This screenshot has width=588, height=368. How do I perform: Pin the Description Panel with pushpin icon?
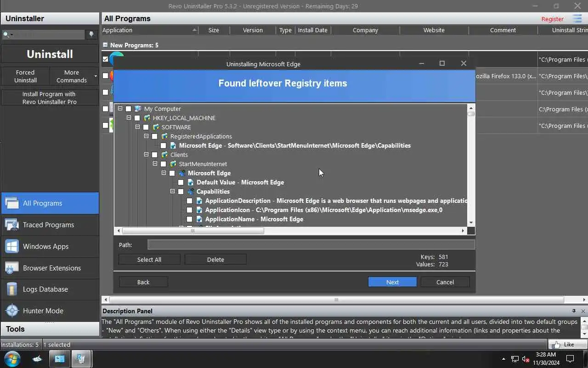coord(574,311)
